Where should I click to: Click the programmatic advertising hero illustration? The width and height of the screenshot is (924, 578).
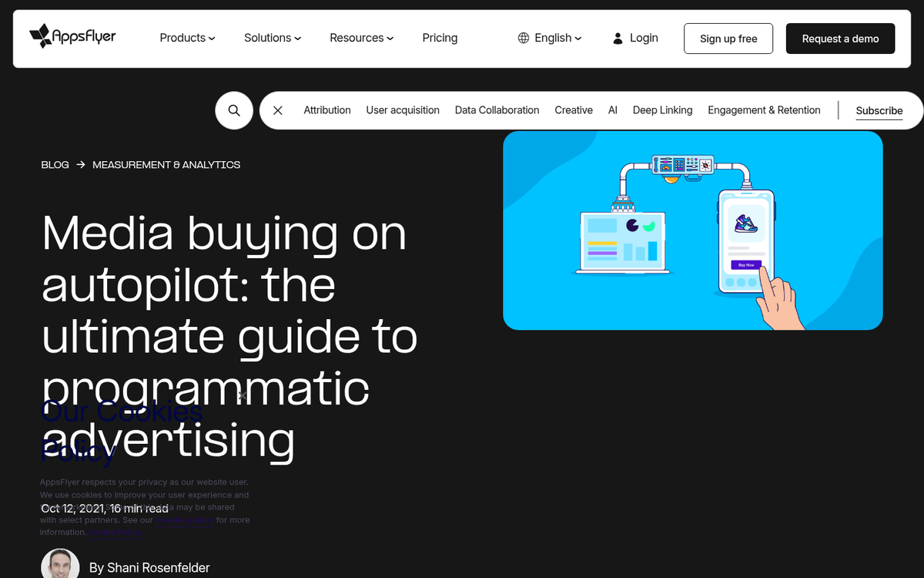coord(692,230)
